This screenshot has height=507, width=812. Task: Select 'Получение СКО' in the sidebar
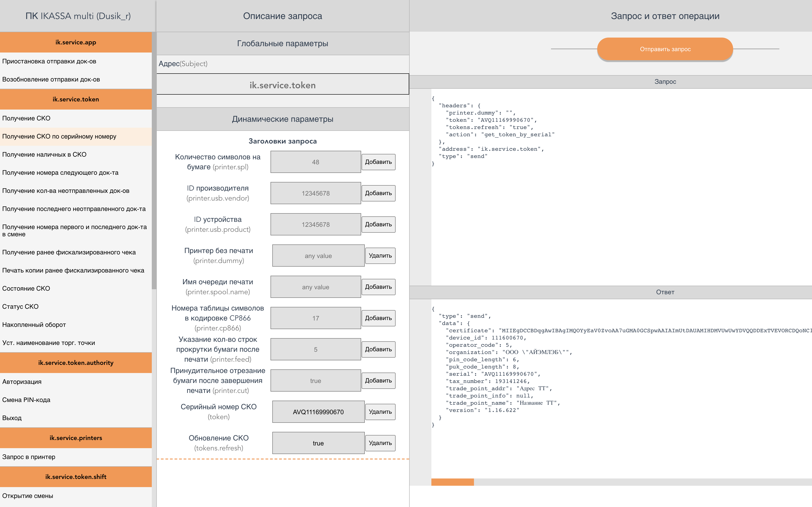tap(26, 118)
